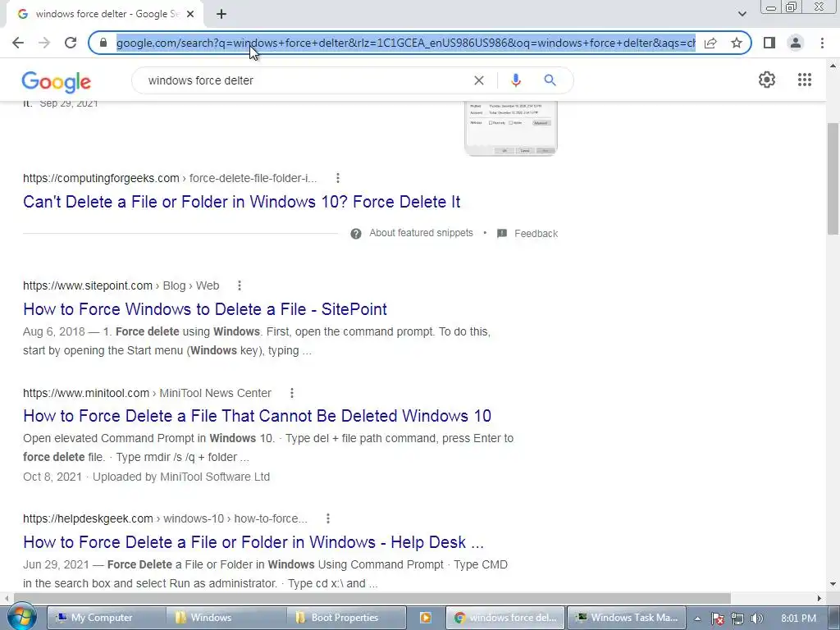Click the 8:01 PM clock
The image size is (840, 630).
click(798, 619)
